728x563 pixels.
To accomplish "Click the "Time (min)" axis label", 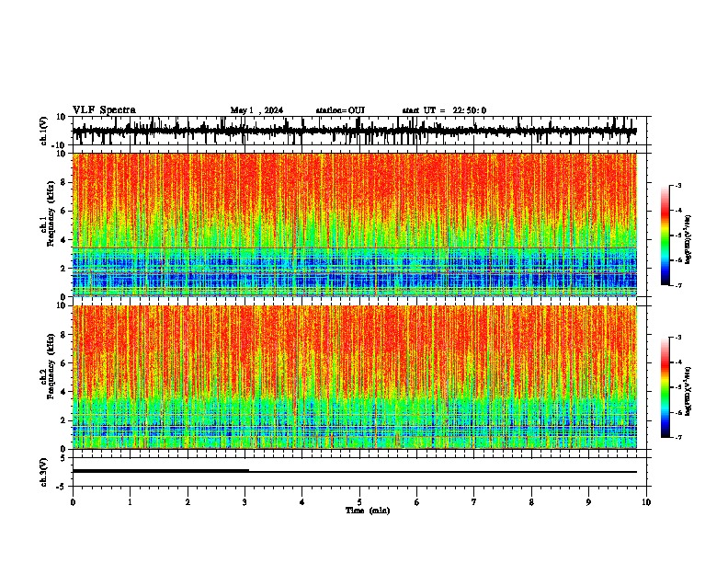I will click(x=368, y=511).
